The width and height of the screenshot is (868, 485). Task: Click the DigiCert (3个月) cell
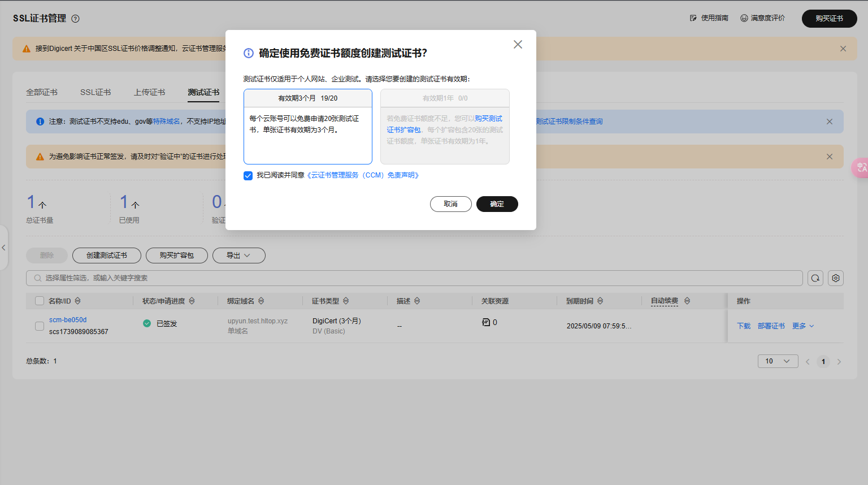tap(337, 321)
